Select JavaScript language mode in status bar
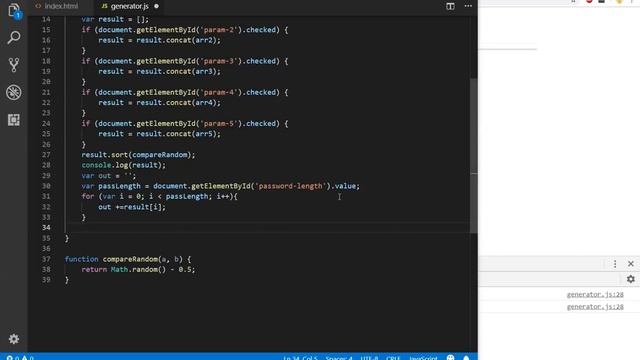Viewport: 640px width, 360px height. (423, 358)
